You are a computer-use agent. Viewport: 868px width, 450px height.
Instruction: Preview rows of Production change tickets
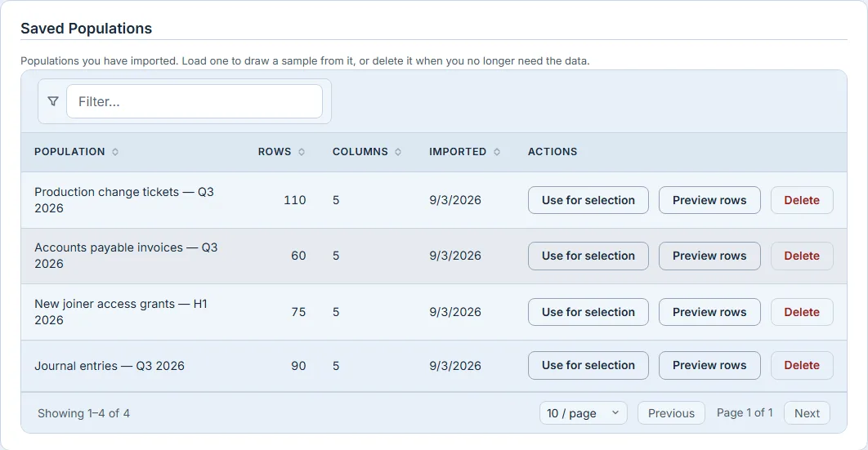709,200
